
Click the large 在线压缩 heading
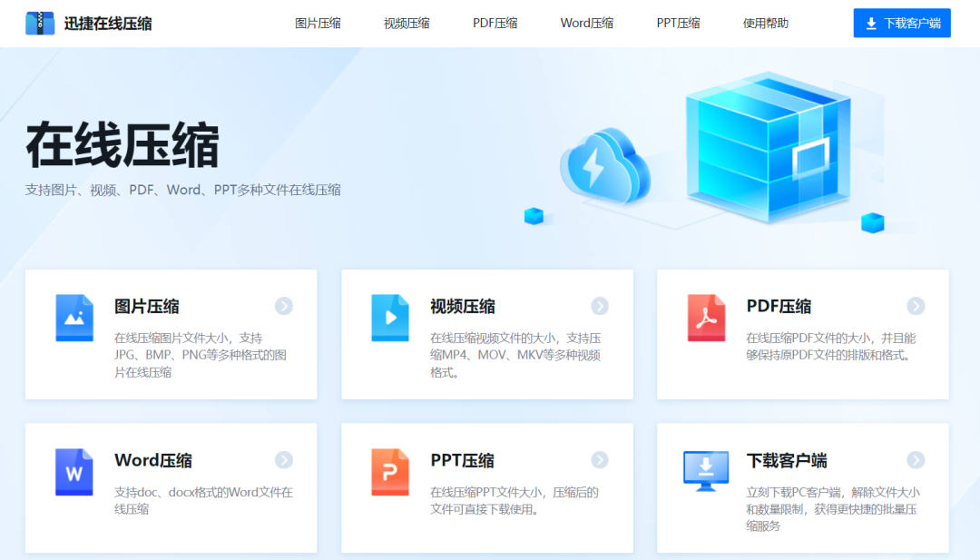[x=122, y=145]
